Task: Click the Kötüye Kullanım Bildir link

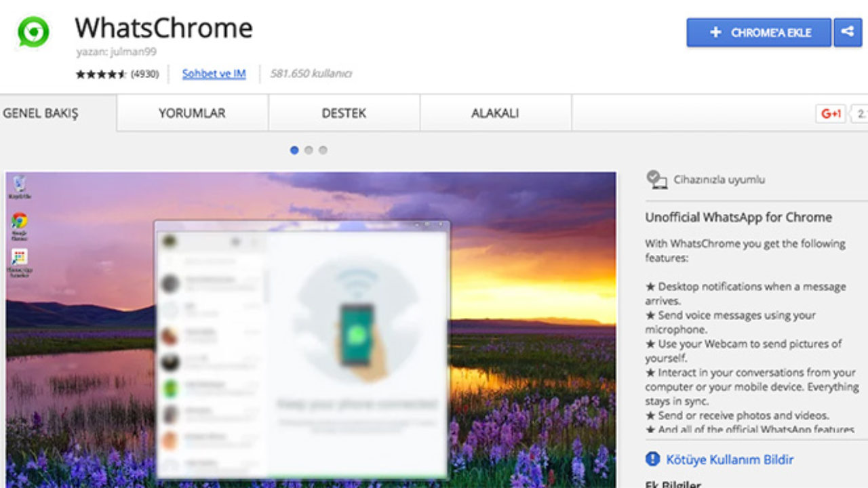Action: [x=730, y=460]
